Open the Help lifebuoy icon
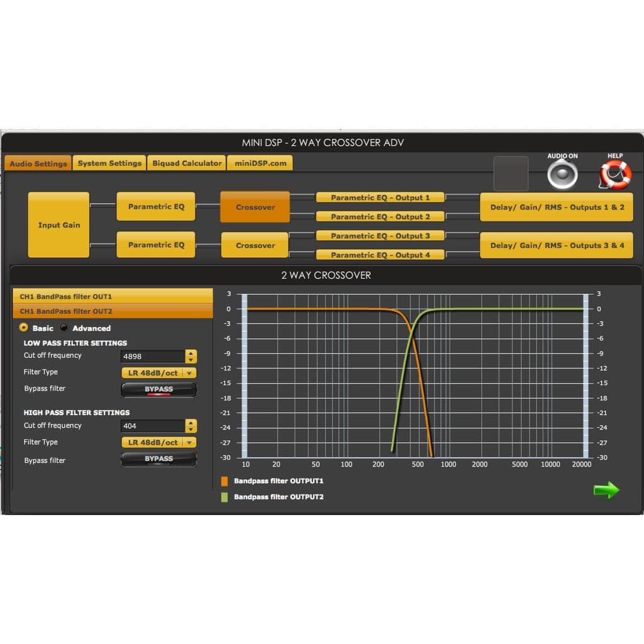Viewport: 644px width, 644px height. click(615, 175)
